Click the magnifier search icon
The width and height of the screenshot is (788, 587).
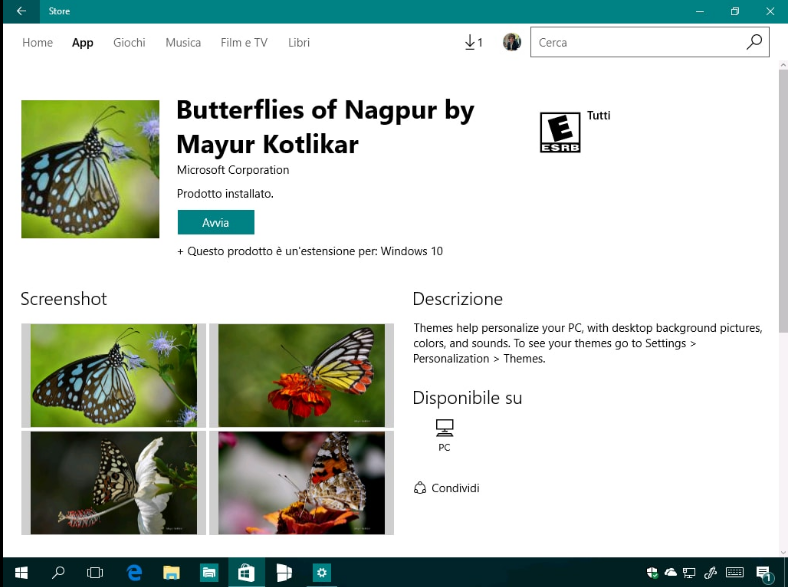pos(754,42)
